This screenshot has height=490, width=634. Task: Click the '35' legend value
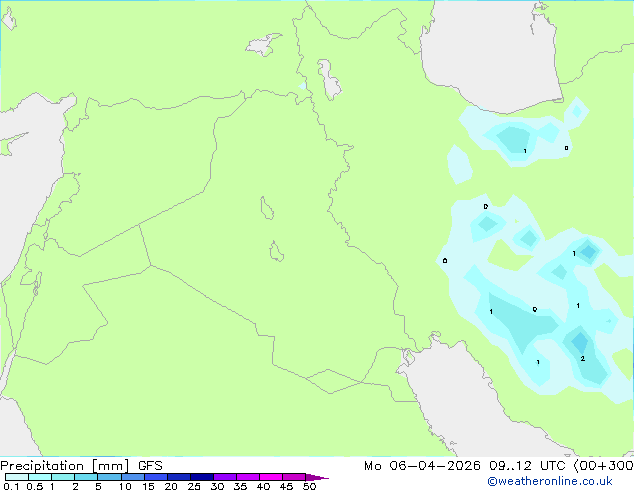[240, 486]
